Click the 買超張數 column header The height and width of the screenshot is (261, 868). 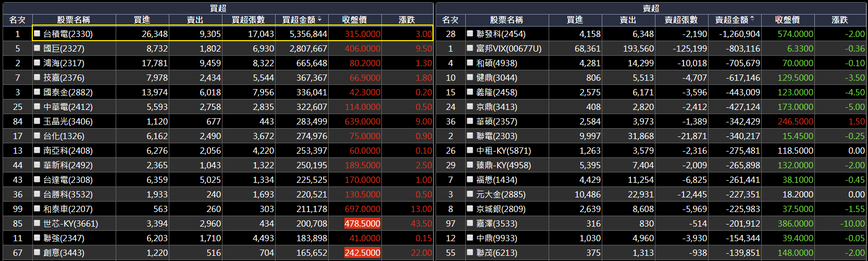tap(248, 20)
